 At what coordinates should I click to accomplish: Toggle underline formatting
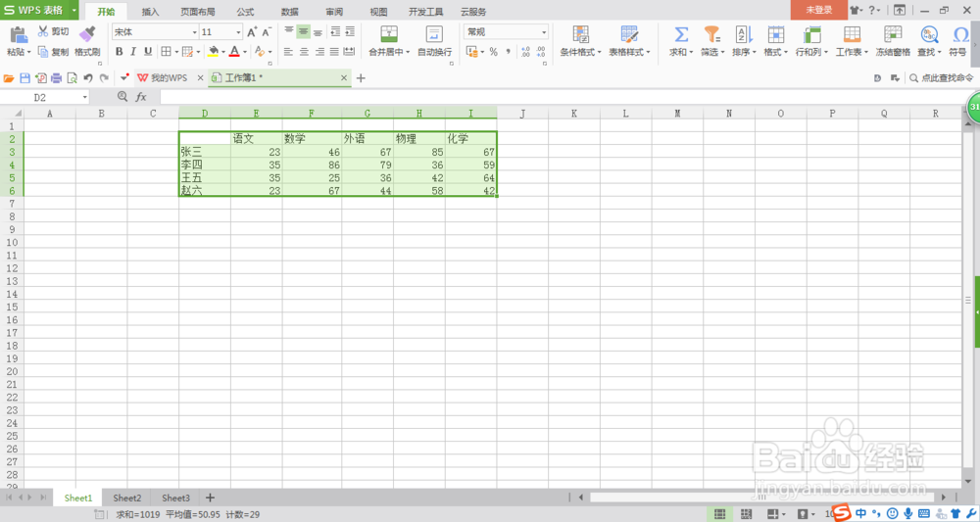[148, 52]
